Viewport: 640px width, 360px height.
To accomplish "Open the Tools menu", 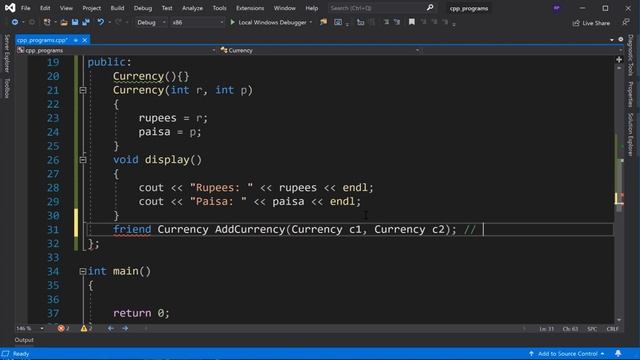I will point(219,8).
